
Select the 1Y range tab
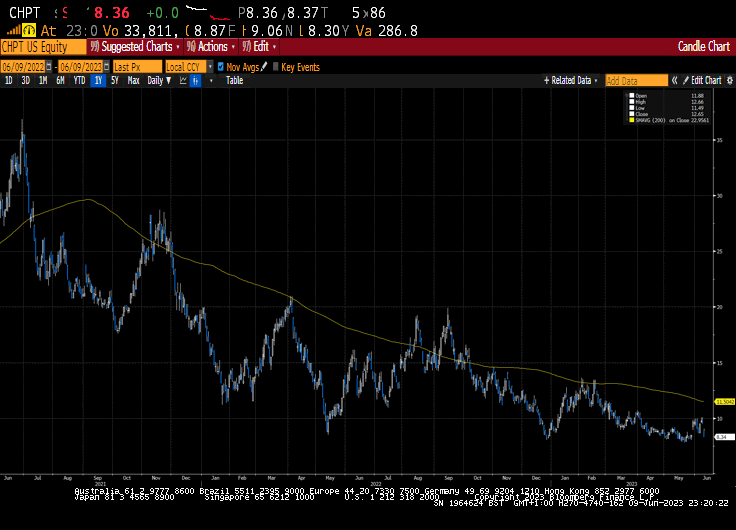click(98, 81)
